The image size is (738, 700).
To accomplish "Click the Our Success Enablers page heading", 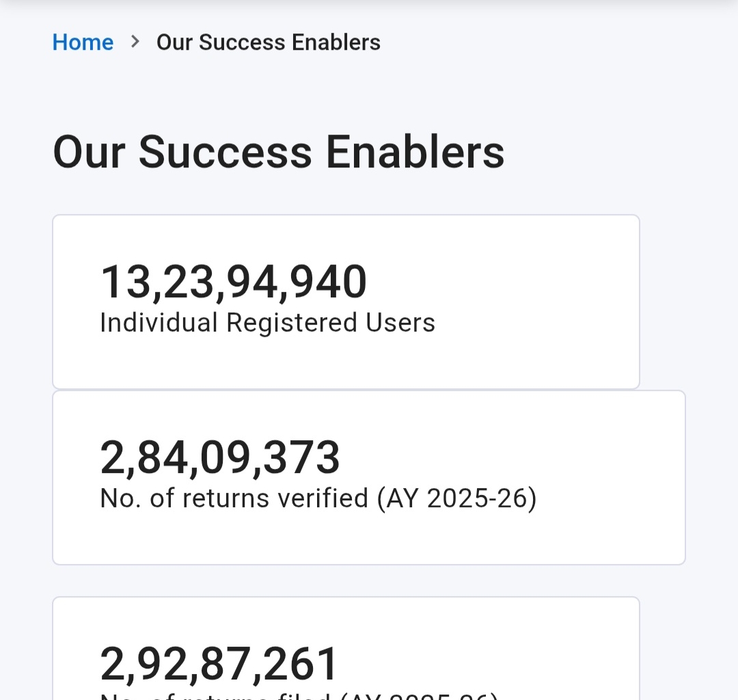I will (x=278, y=152).
